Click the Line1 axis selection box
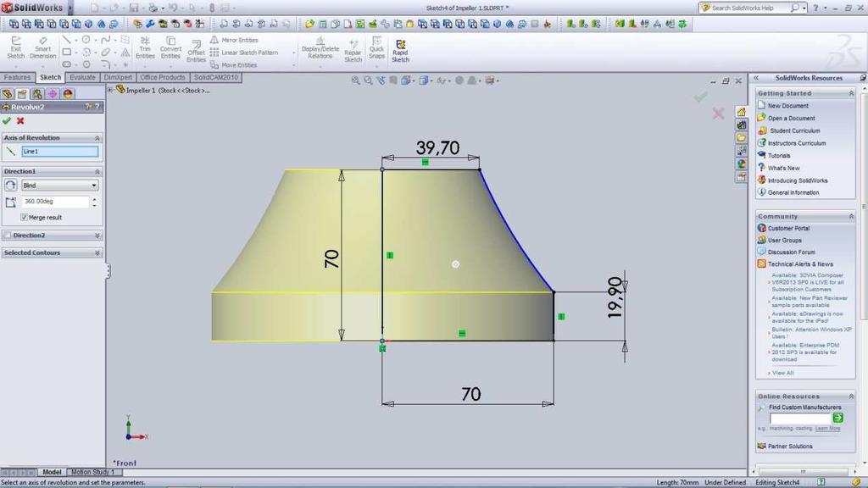868x488 pixels. (x=60, y=152)
